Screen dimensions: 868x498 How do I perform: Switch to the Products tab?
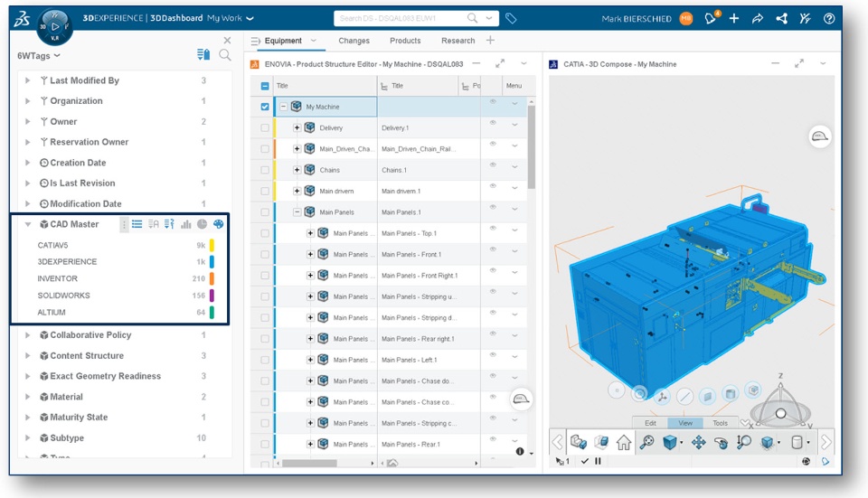(x=405, y=41)
